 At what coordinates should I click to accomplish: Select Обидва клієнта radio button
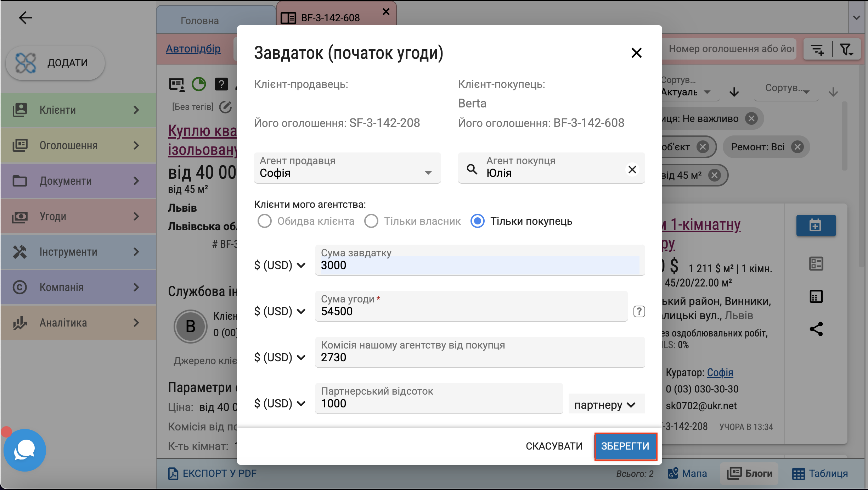[x=265, y=221]
